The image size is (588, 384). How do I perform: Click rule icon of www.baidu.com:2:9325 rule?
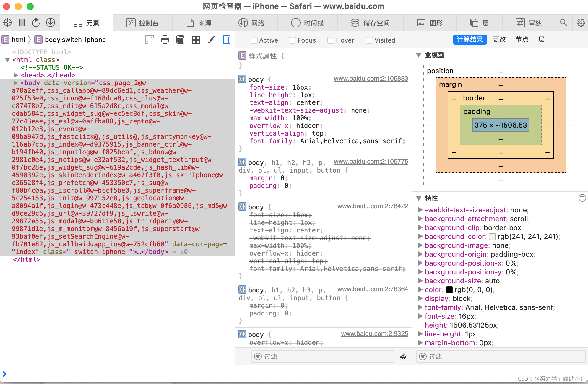pos(242,334)
